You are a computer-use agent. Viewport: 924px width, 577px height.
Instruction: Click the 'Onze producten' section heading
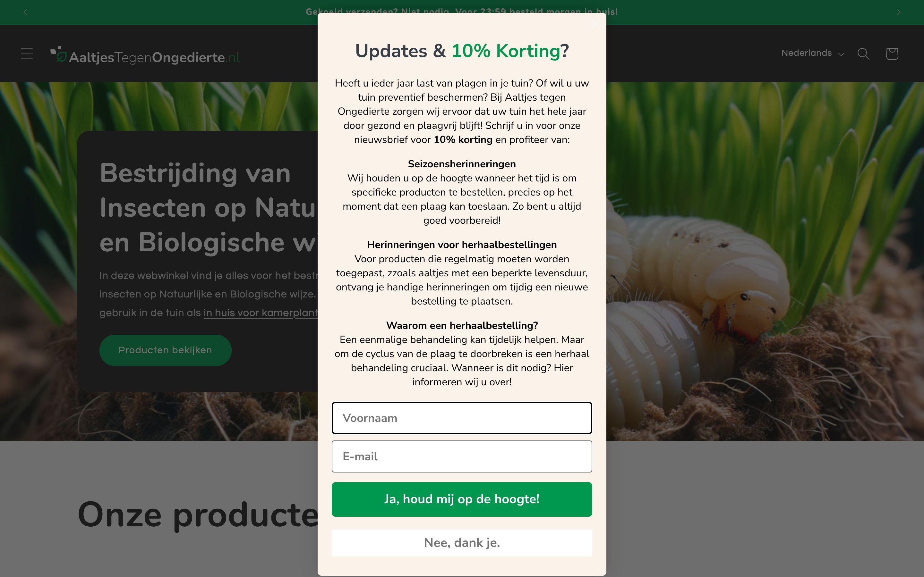pyautogui.click(x=198, y=515)
